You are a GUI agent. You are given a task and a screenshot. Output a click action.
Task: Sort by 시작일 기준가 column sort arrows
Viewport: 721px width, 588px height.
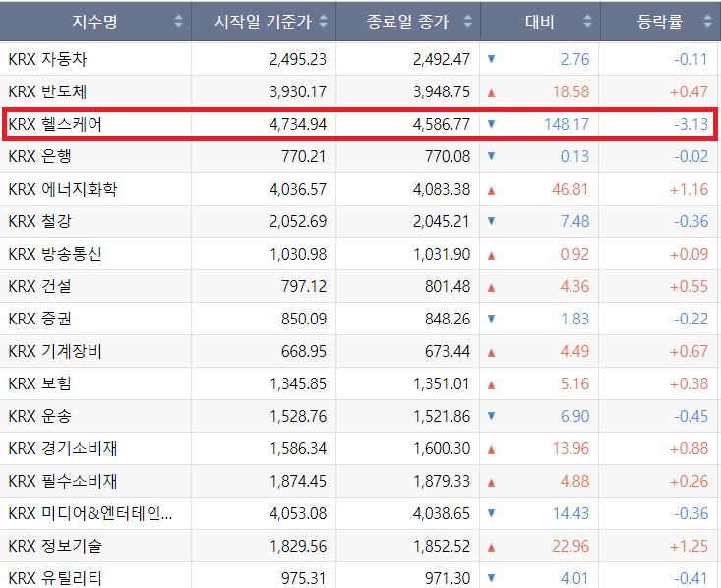coord(324,21)
